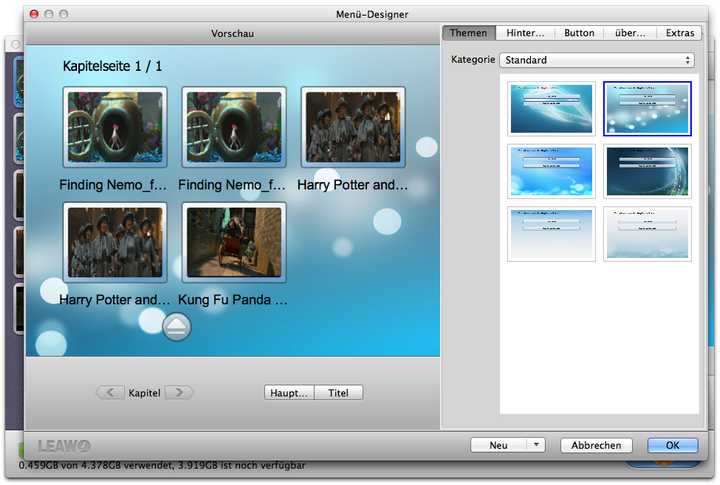The image size is (720, 485).
Task: Select the Titel segment button
Action: click(x=338, y=393)
